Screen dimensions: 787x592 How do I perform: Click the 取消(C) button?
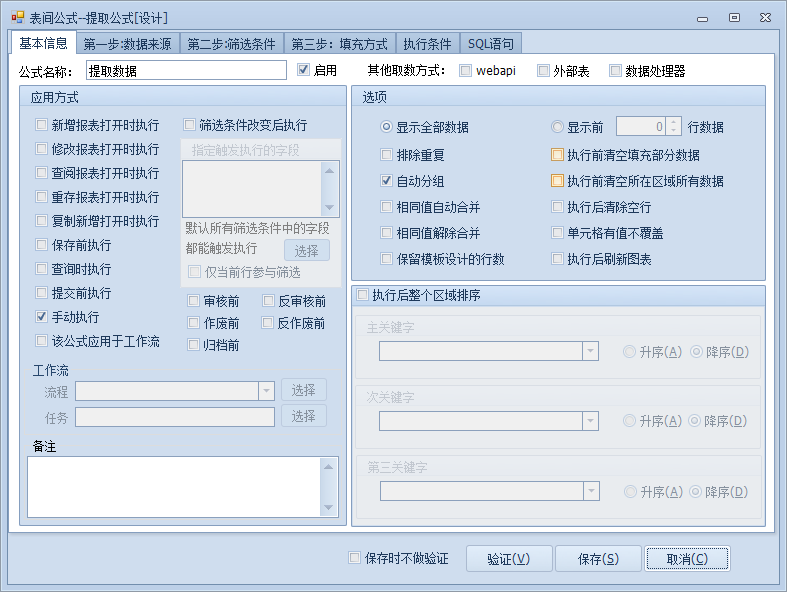tap(686, 558)
